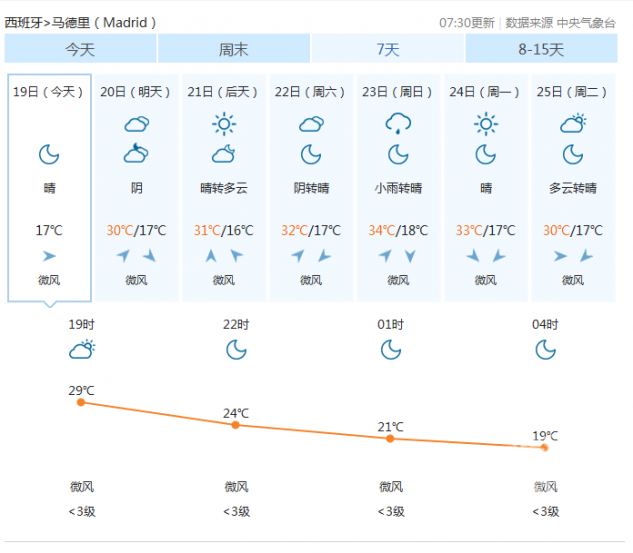The image size is (633, 553).
Task: Click the sun icon for 24日
Action: coord(486,124)
